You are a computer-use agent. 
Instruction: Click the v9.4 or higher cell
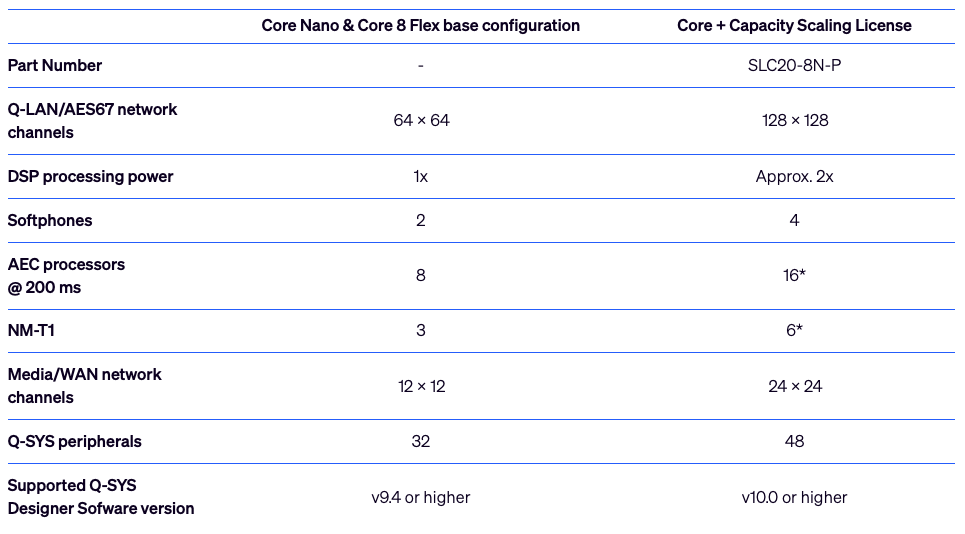pyautogui.click(x=420, y=497)
